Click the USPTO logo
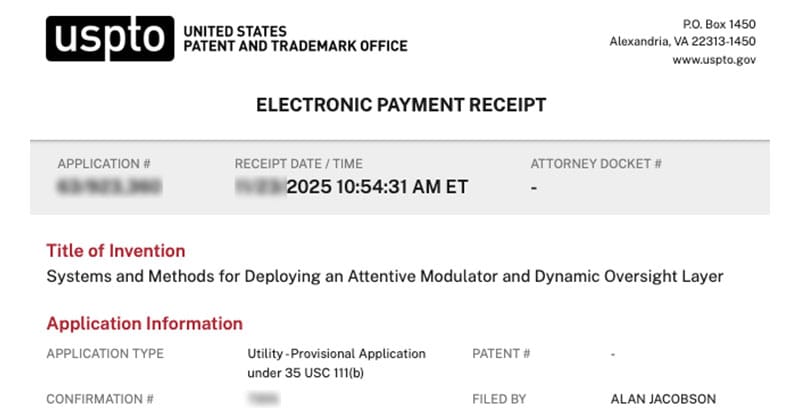The width and height of the screenshot is (800, 416). 110,39
